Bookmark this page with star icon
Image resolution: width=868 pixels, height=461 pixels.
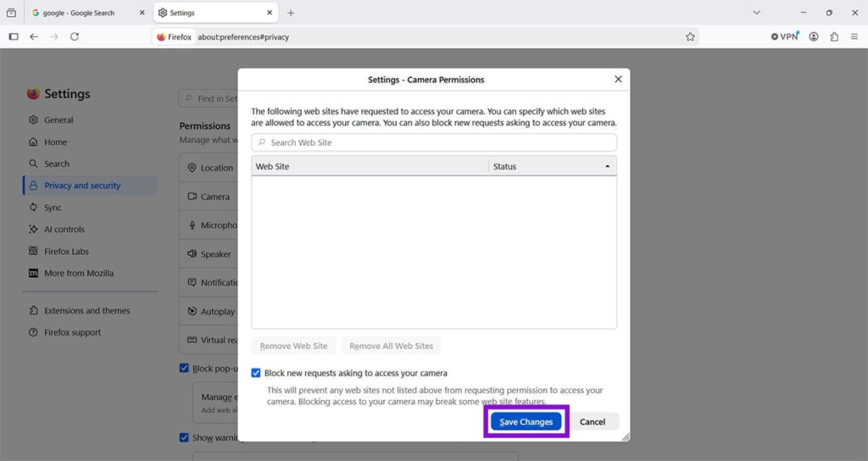coord(690,36)
